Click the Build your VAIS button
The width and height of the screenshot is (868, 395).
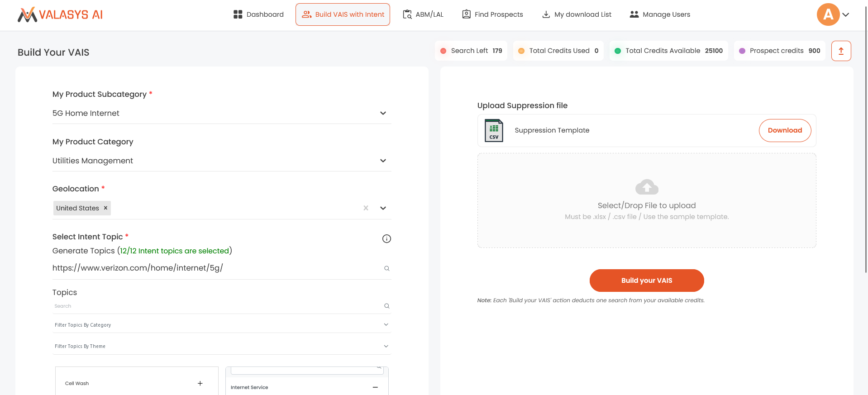[x=646, y=281]
